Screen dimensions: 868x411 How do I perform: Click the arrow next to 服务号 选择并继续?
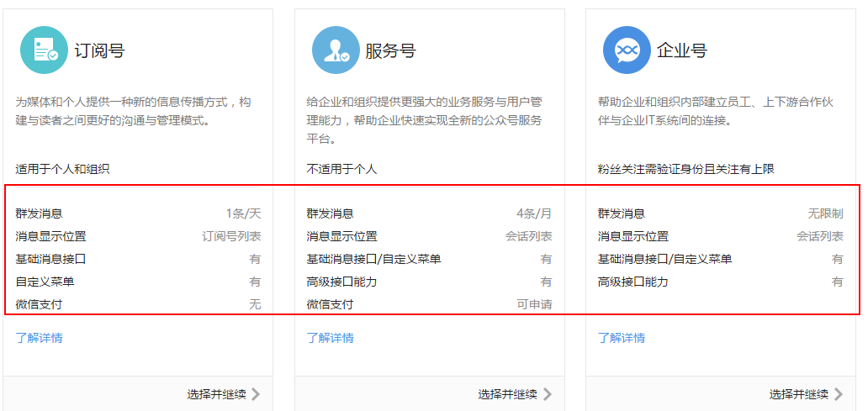[x=547, y=394]
